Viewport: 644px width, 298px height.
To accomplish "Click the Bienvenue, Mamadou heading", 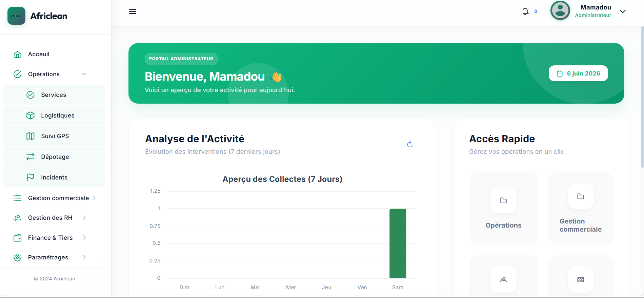I will pos(205,77).
